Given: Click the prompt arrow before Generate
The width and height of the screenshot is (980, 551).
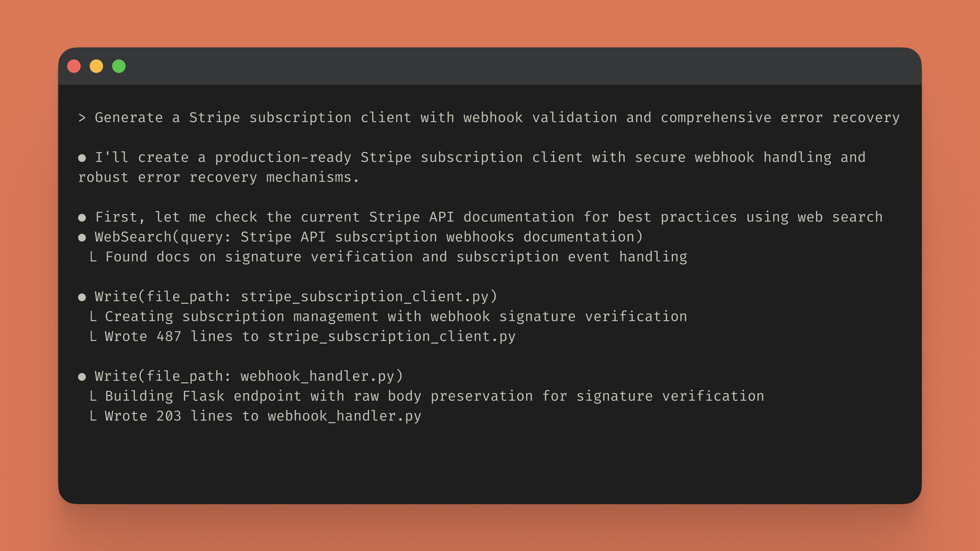Looking at the screenshot, I should coord(82,118).
